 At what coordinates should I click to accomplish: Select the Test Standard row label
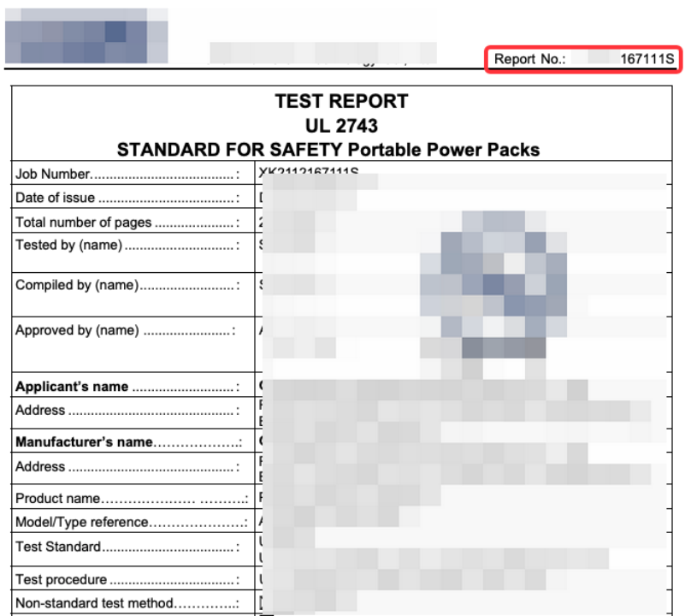click(x=58, y=547)
